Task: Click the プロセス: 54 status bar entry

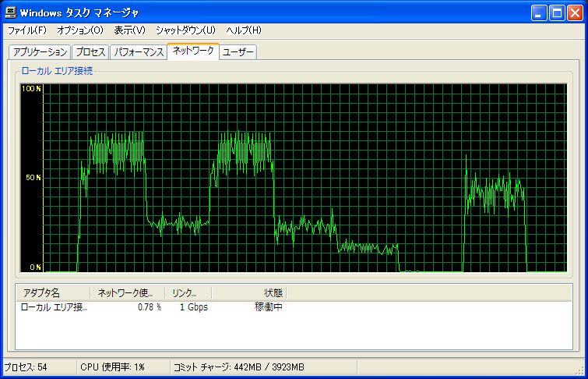Action: click(26, 367)
